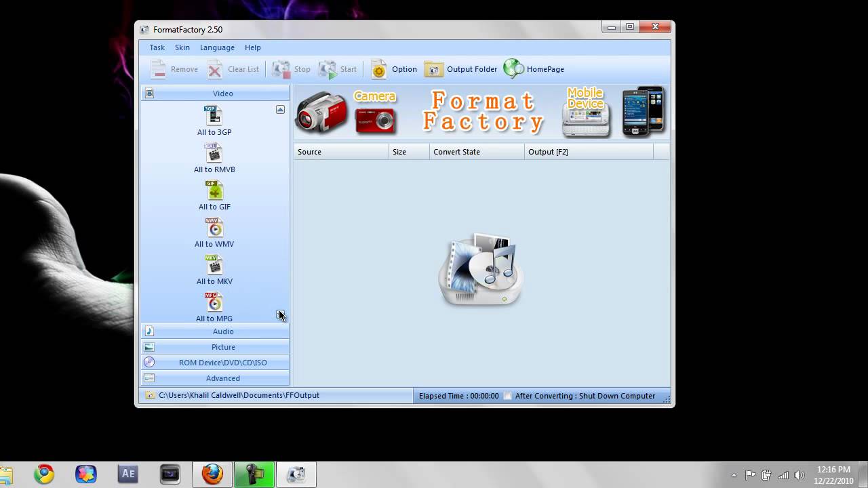This screenshot has height=488, width=868.
Task: Collapse the Video category header
Action: [x=215, y=94]
